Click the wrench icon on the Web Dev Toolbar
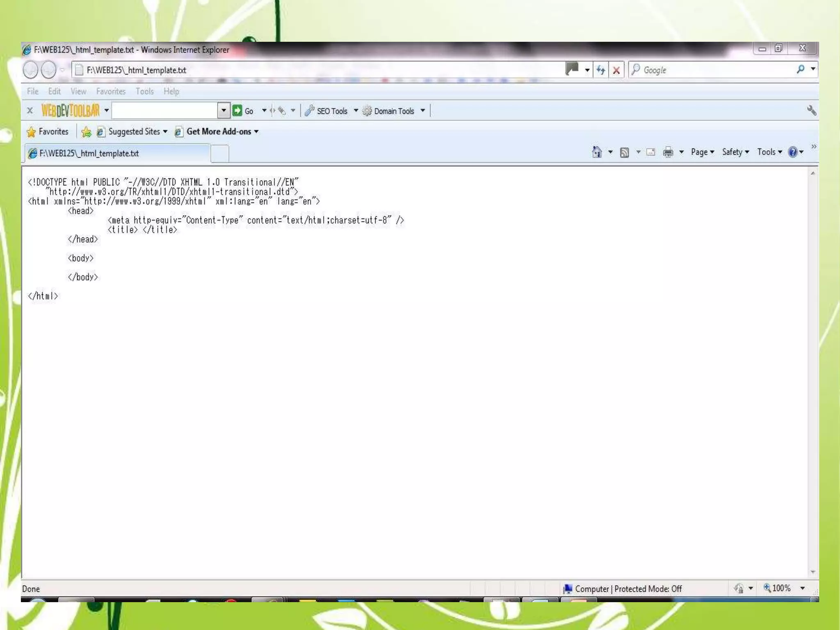The width and height of the screenshot is (840, 630). click(x=811, y=110)
